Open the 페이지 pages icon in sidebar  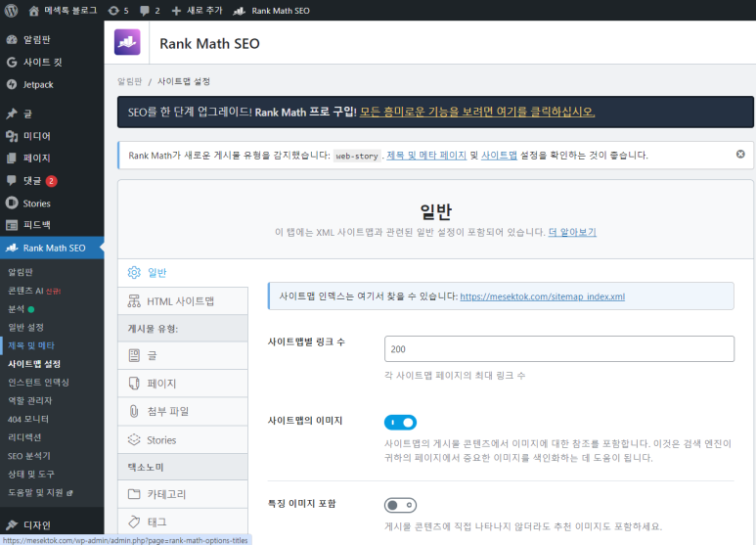pyautogui.click(x=12, y=158)
